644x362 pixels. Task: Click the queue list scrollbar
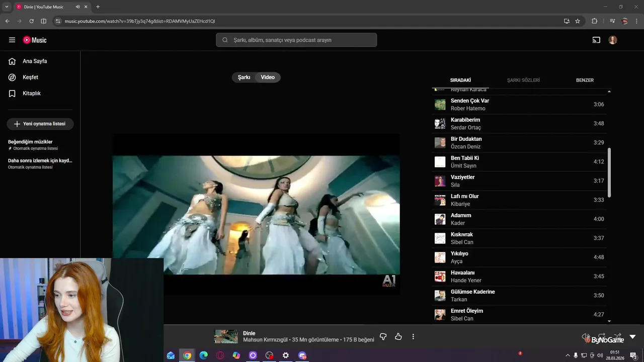609,172
